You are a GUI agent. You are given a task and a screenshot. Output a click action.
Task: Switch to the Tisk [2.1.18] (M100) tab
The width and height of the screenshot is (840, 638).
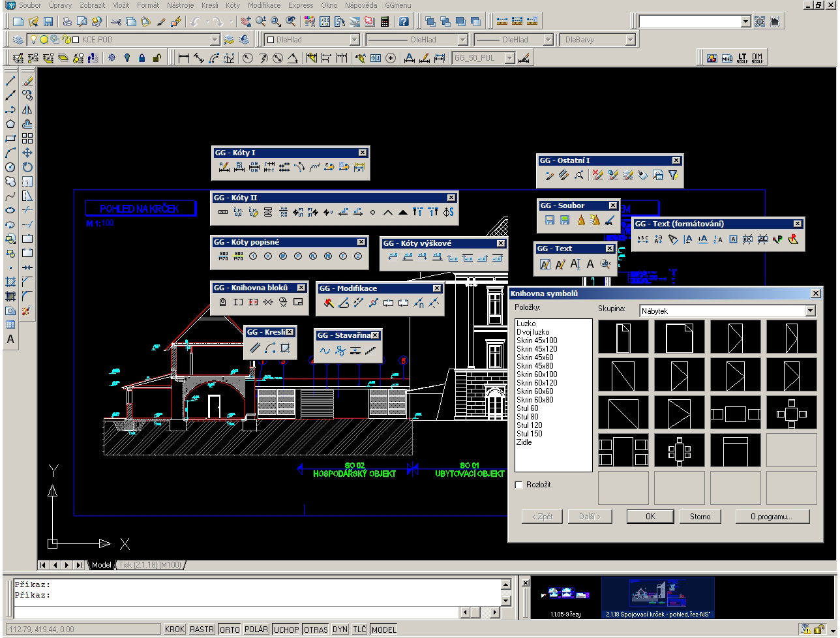point(151,564)
